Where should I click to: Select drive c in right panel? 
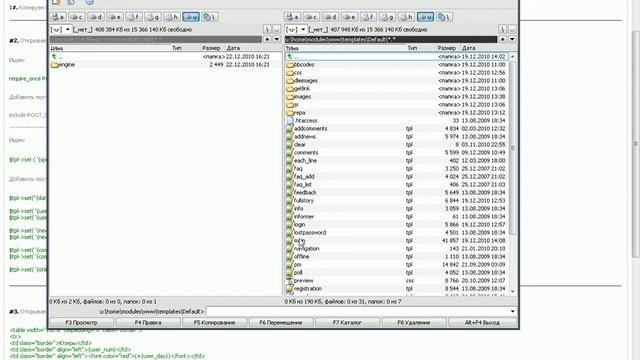(x=311, y=17)
